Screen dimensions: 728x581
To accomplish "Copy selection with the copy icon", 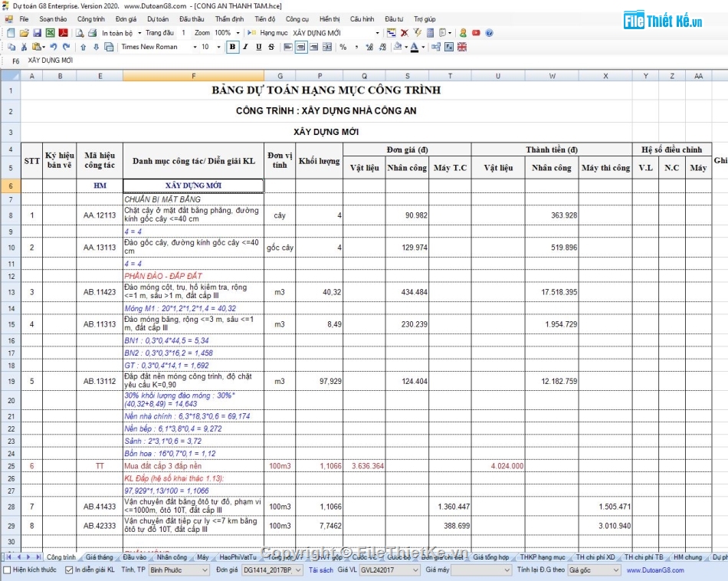I will [x=11, y=47].
